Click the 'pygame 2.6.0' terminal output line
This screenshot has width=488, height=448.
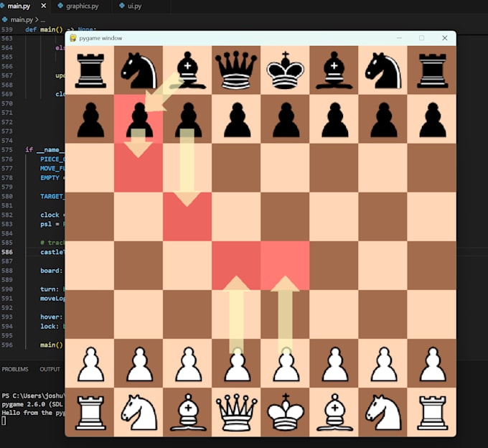[x=33, y=404]
